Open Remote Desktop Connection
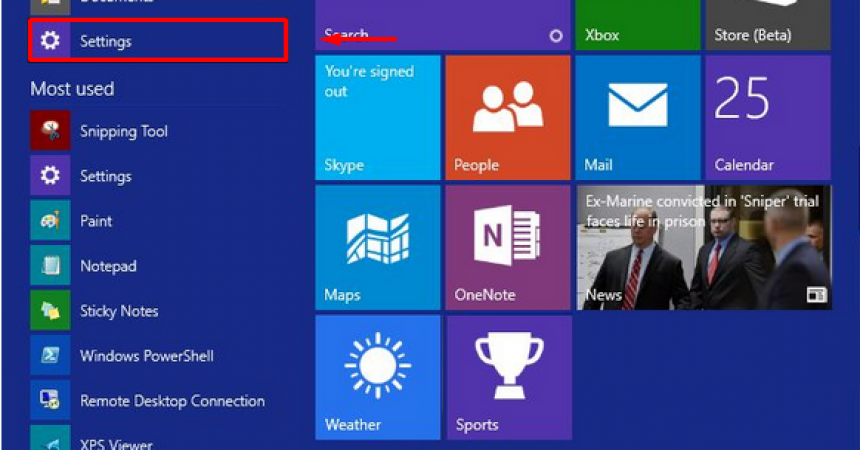The image size is (860, 450). tap(158, 401)
